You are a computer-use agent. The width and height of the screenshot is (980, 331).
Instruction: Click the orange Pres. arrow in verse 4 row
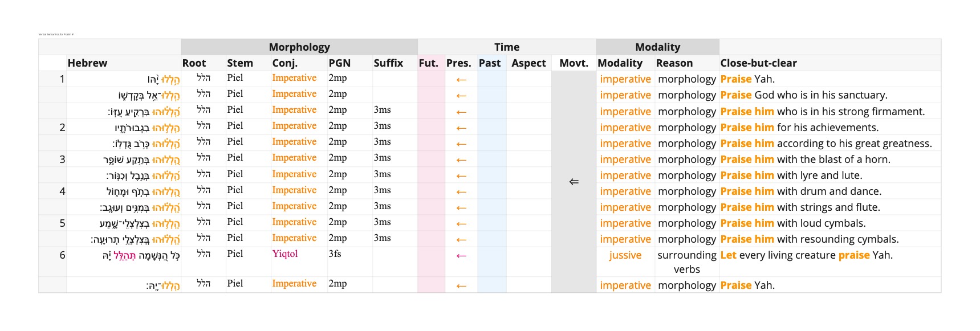[461, 192]
